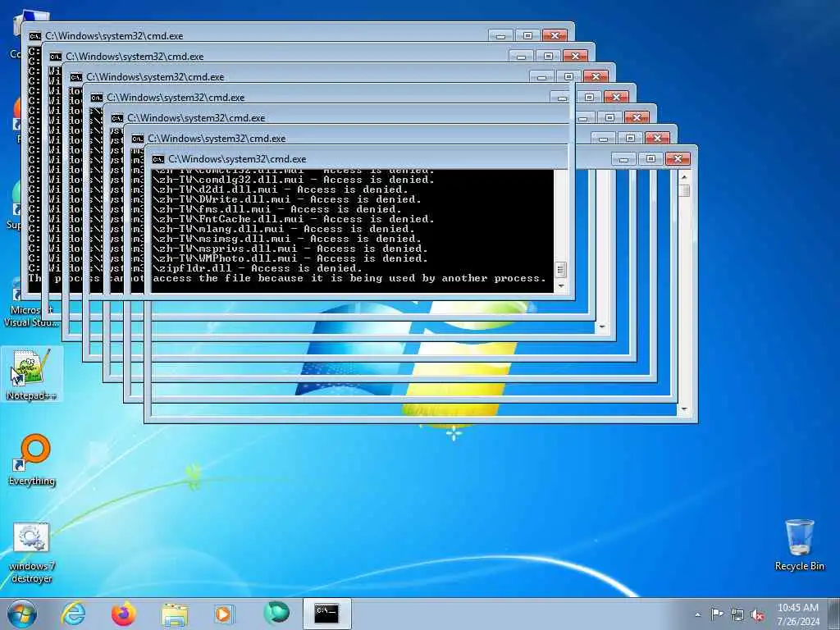Screen dimensions: 840x630
Task: Click the Show desktop strip
Action: coord(834,614)
